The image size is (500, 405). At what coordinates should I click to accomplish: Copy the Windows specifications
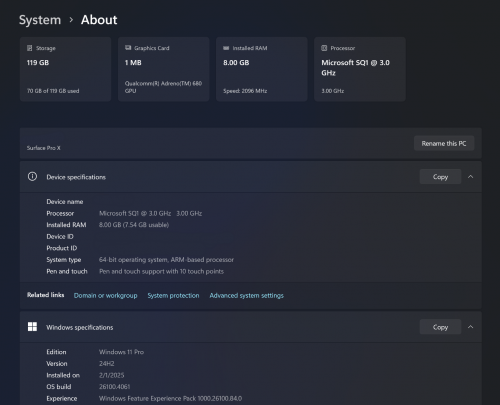[x=440, y=327]
